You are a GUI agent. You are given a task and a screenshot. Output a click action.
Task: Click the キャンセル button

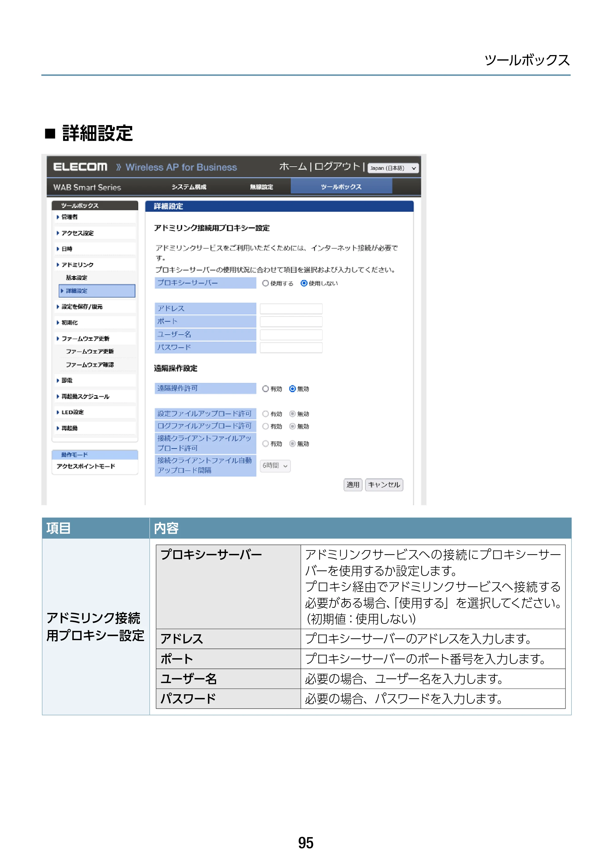(x=384, y=485)
